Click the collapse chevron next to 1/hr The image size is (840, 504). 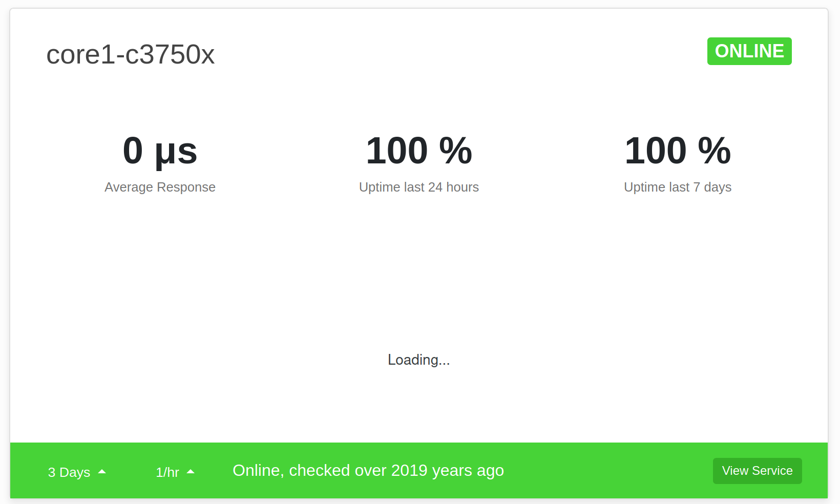191,471
